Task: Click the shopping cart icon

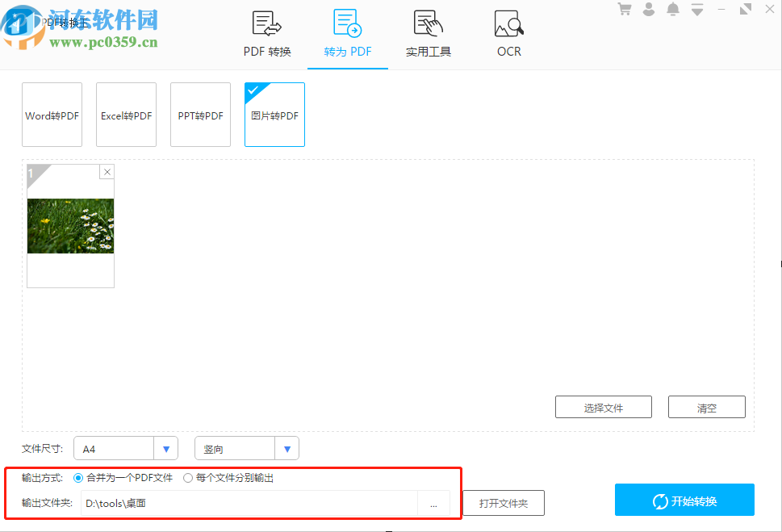Action: pos(625,9)
